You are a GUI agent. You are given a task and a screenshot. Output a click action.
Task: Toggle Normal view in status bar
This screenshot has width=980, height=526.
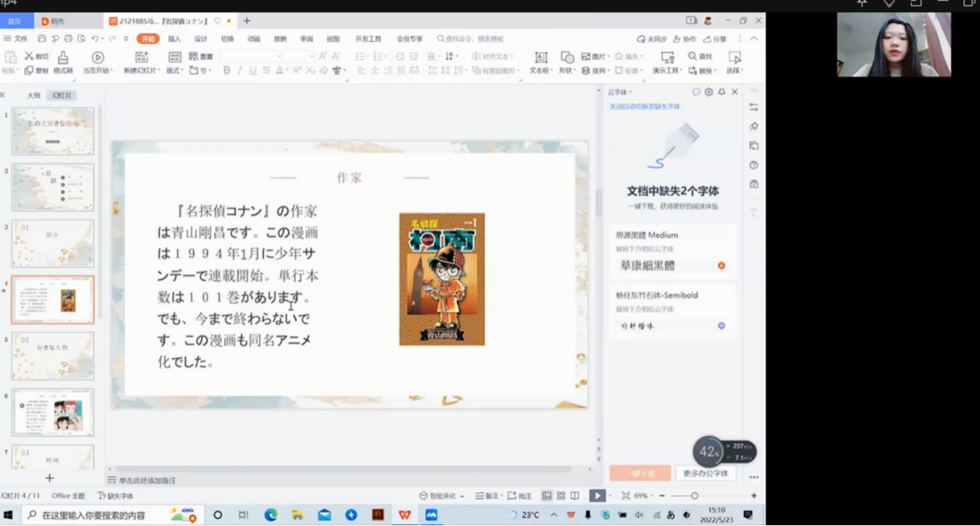(x=547, y=496)
